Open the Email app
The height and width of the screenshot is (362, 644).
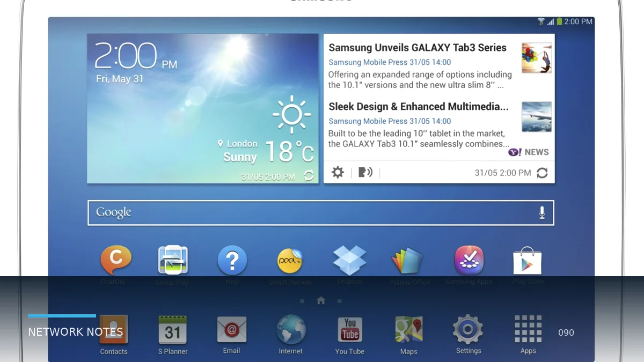coord(231,329)
